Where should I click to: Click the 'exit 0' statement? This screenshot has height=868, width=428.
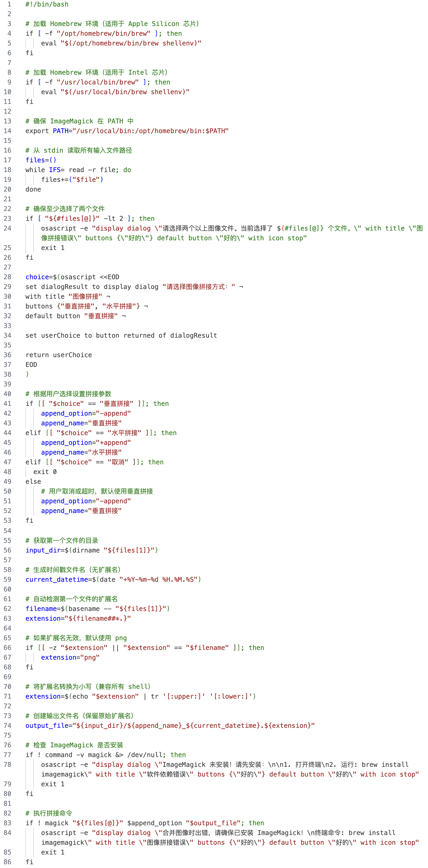tap(45, 472)
